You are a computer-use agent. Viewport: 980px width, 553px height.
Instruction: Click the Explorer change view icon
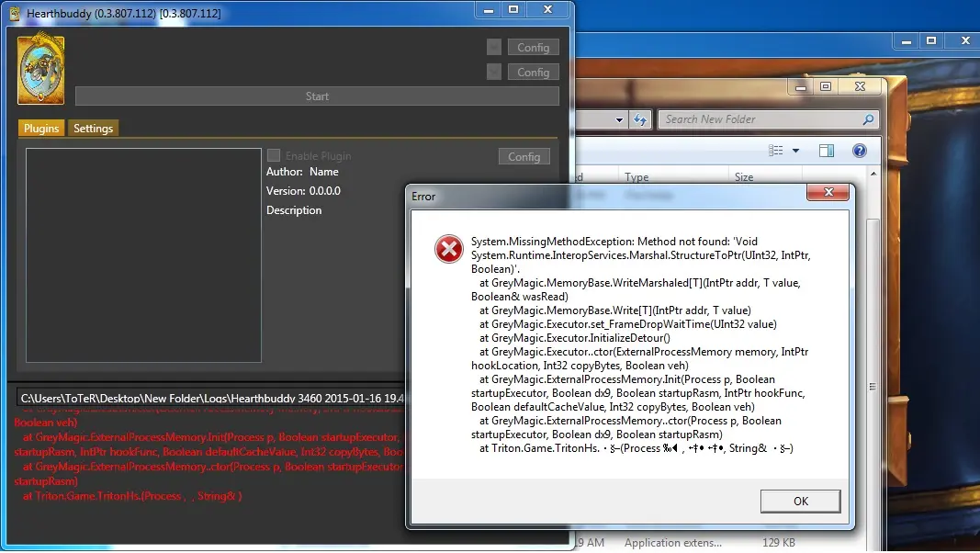coord(775,151)
